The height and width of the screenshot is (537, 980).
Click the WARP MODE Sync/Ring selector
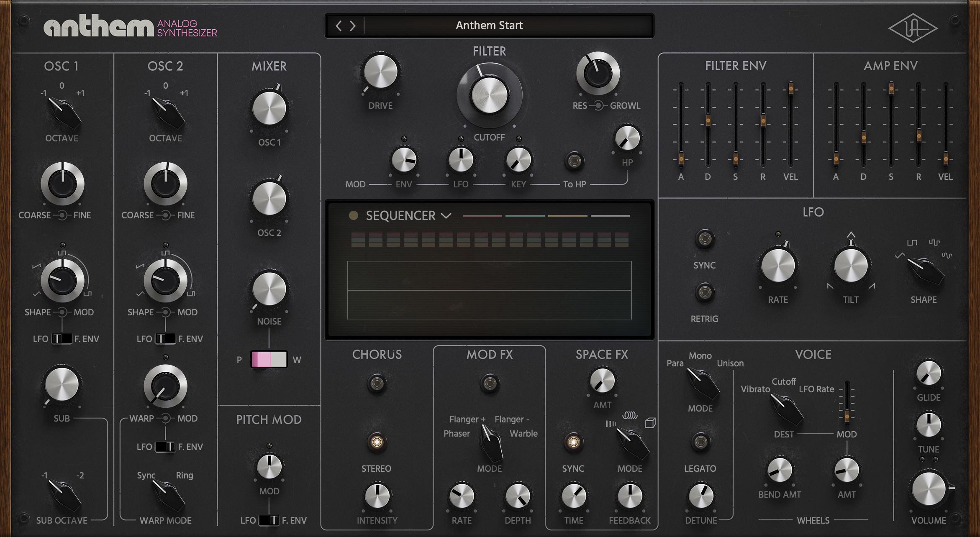pyautogui.click(x=168, y=495)
